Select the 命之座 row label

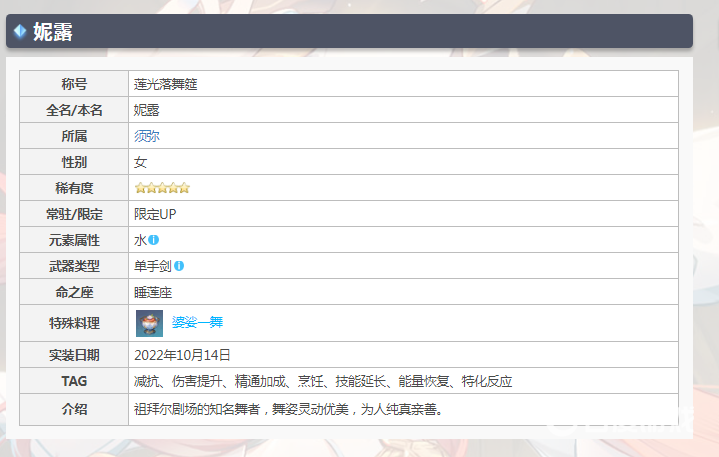tap(74, 292)
